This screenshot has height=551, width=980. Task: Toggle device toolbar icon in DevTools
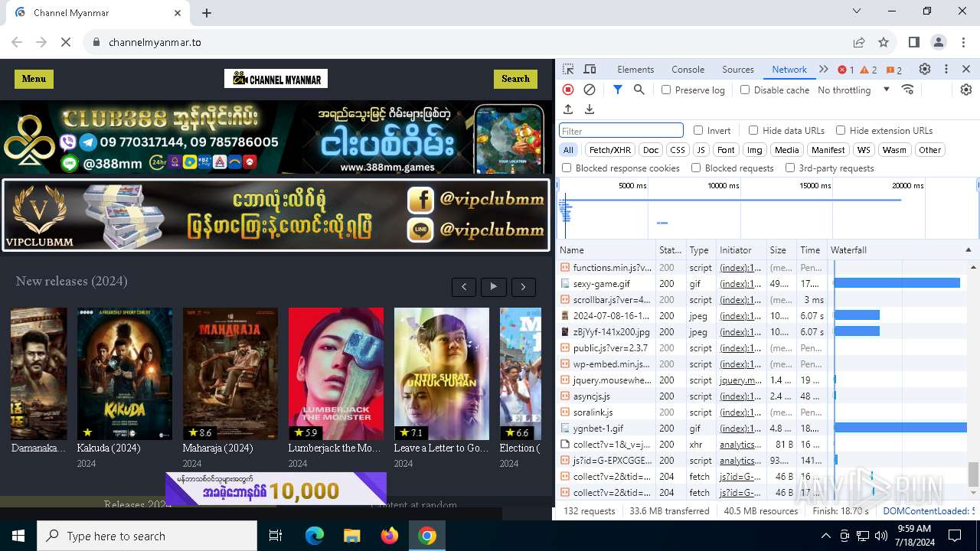pos(590,70)
